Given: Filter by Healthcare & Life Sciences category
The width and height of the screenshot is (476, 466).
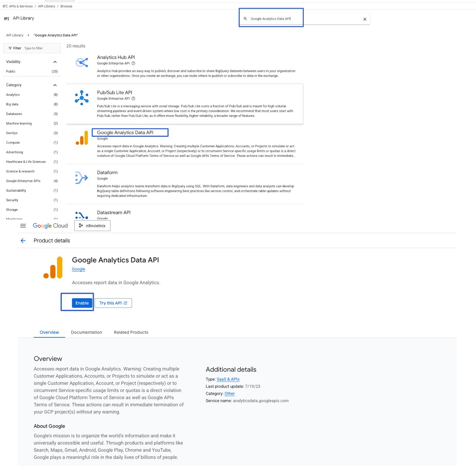Looking at the screenshot, I should (32, 162).
